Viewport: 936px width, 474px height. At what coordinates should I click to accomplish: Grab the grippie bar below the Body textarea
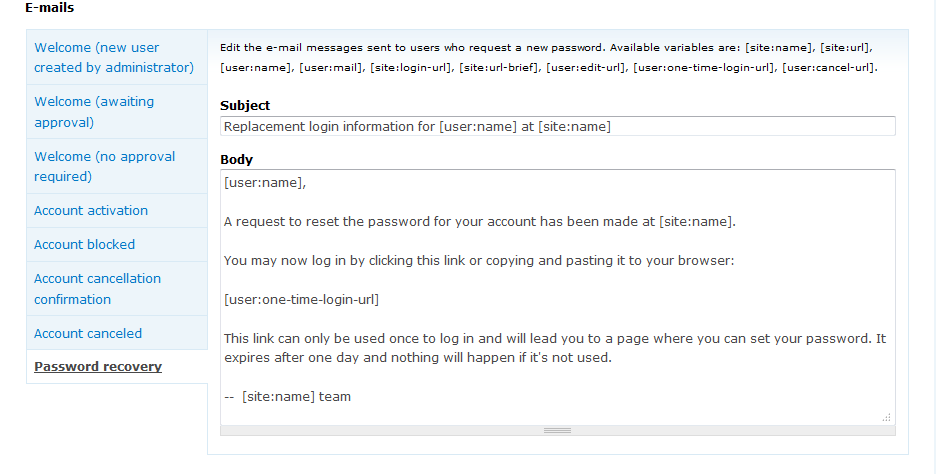[x=557, y=430]
